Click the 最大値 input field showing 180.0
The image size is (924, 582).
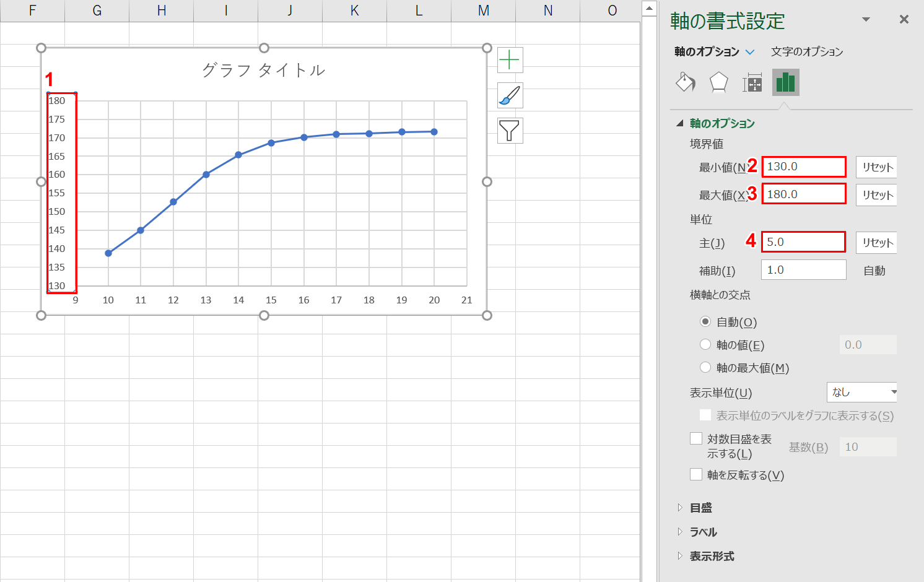[803, 194]
